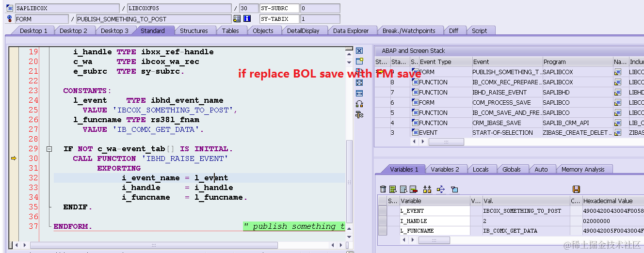Click the orange save icon in Variables toolbar
The image size is (644, 253).
coord(576,189)
